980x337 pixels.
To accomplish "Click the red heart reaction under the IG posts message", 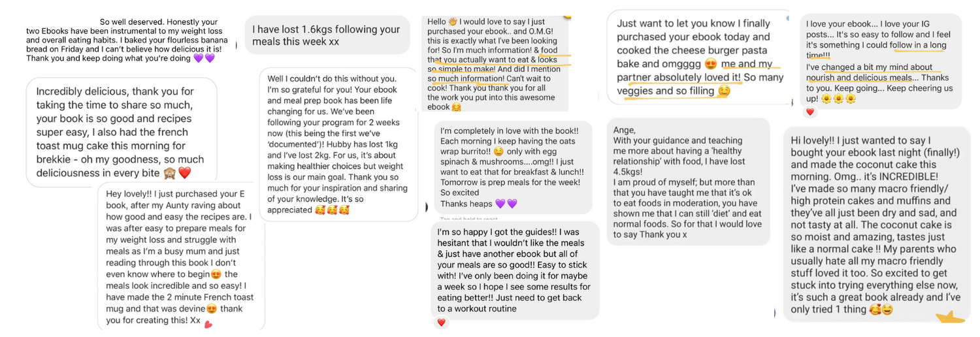I will pos(810,112).
